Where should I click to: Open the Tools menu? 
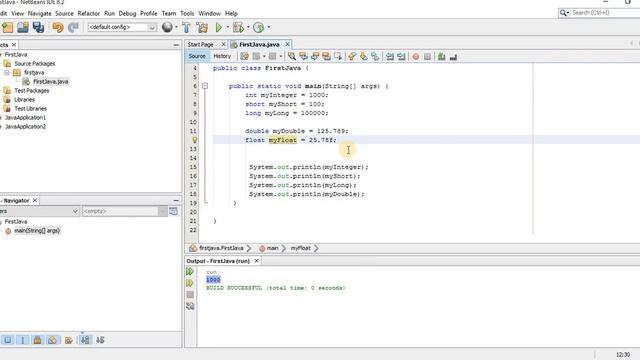pyautogui.click(x=187, y=13)
